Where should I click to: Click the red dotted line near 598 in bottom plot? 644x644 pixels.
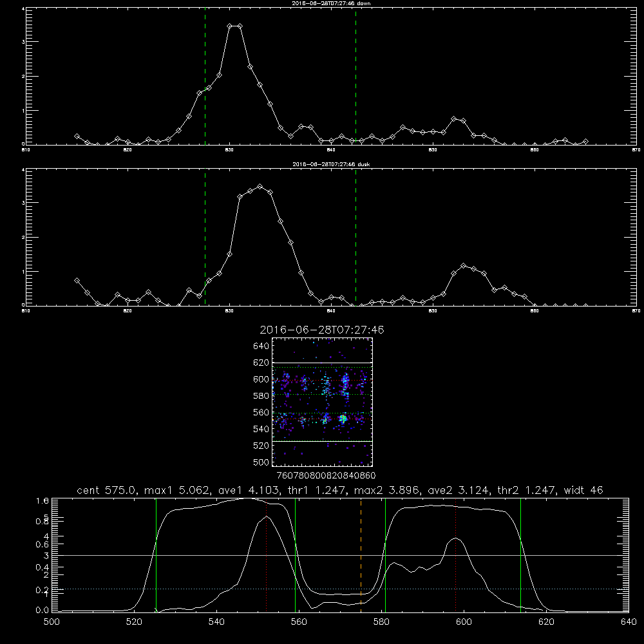[455, 554]
